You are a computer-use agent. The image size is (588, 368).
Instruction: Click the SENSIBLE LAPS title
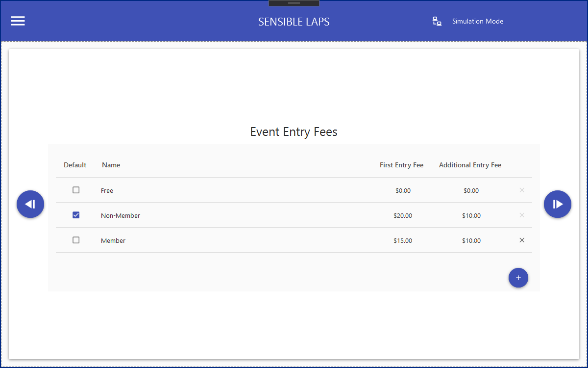pyautogui.click(x=294, y=22)
